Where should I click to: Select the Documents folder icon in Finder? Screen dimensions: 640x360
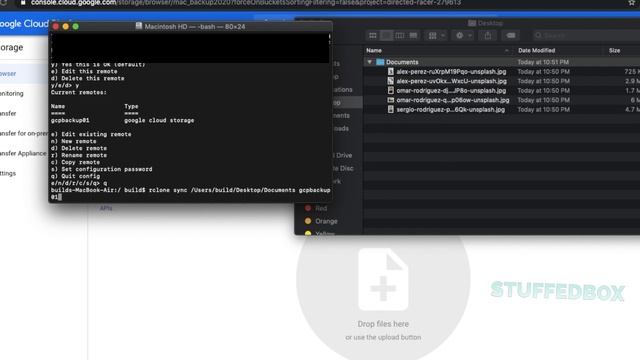click(x=380, y=62)
